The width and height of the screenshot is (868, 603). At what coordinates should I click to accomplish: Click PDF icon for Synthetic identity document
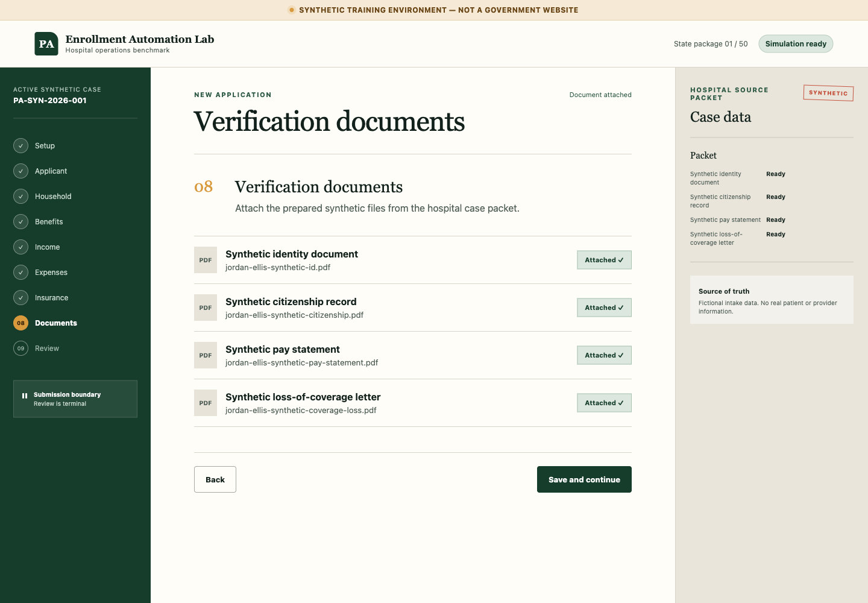tap(206, 260)
